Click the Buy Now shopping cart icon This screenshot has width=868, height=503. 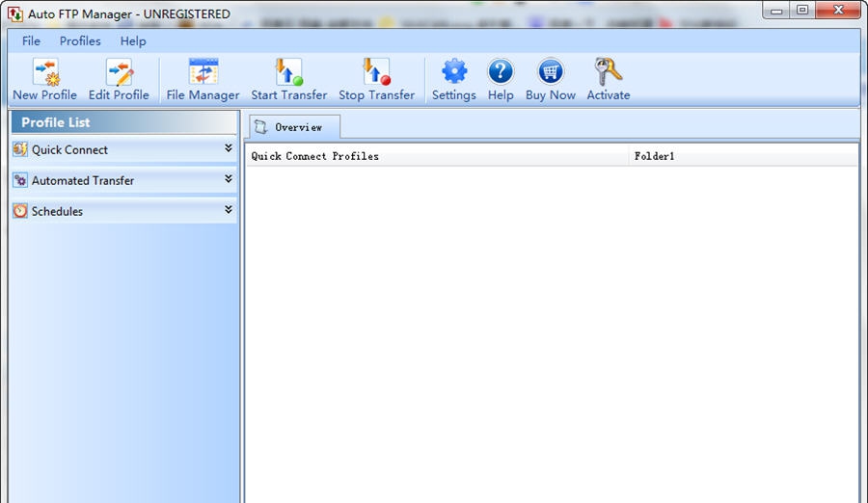551,71
